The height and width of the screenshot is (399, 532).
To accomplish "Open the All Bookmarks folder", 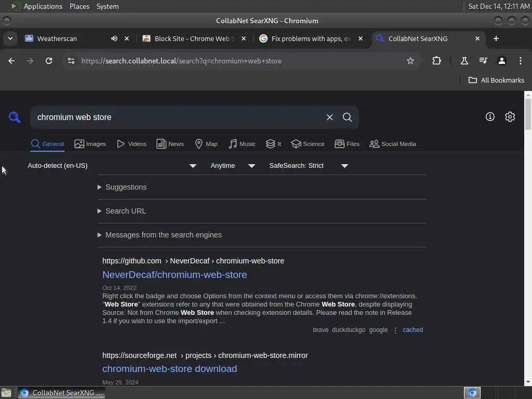I will pos(496,81).
